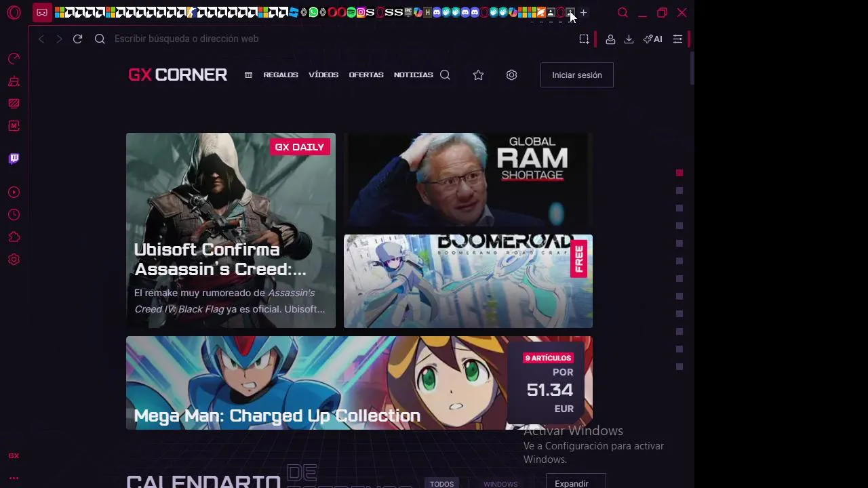Open the Global RAM Shortage card
The image size is (868, 488).
coord(468,180)
